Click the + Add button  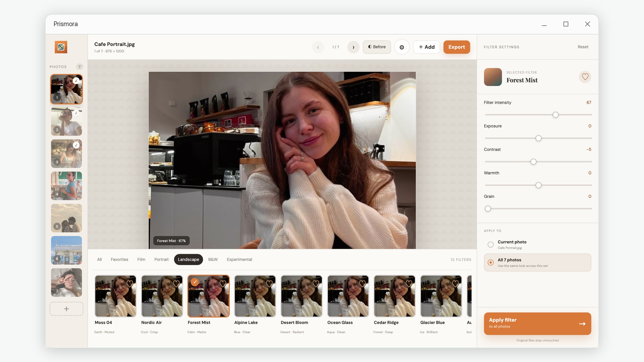427,47
